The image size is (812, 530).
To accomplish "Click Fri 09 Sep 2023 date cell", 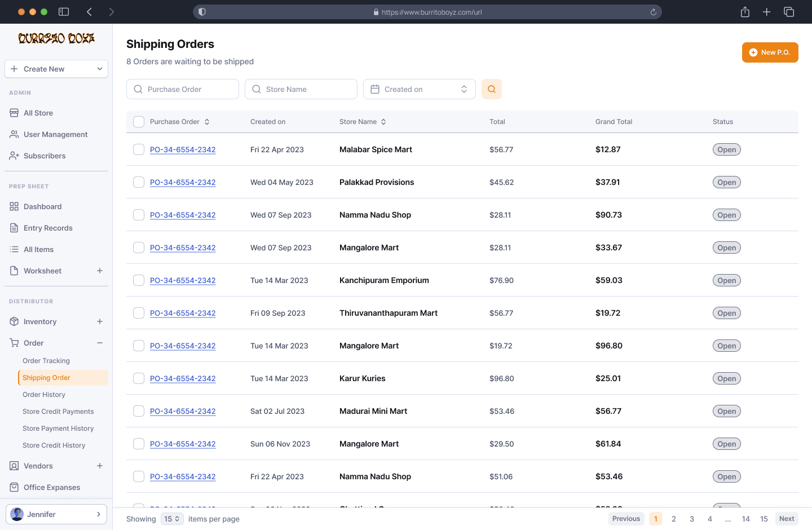I will point(278,313).
